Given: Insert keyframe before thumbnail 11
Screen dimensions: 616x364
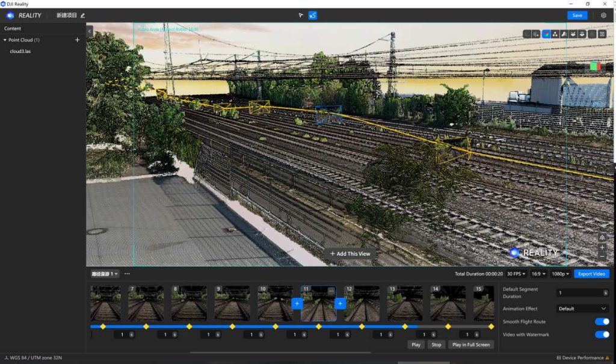Looking at the screenshot, I should pyautogui.click(x=297, y=304).
